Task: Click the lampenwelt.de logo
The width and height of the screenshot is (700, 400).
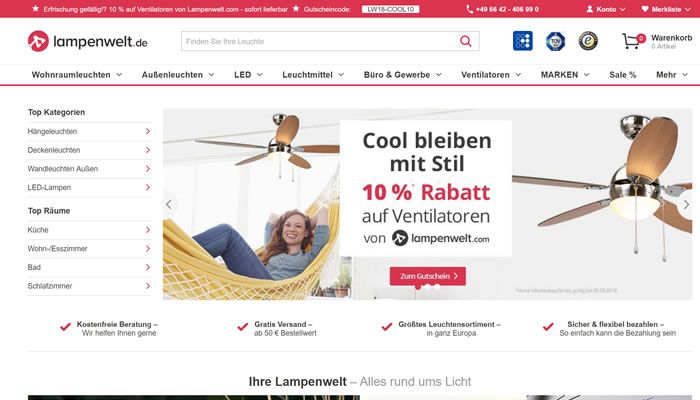Action: click(88, 42)
